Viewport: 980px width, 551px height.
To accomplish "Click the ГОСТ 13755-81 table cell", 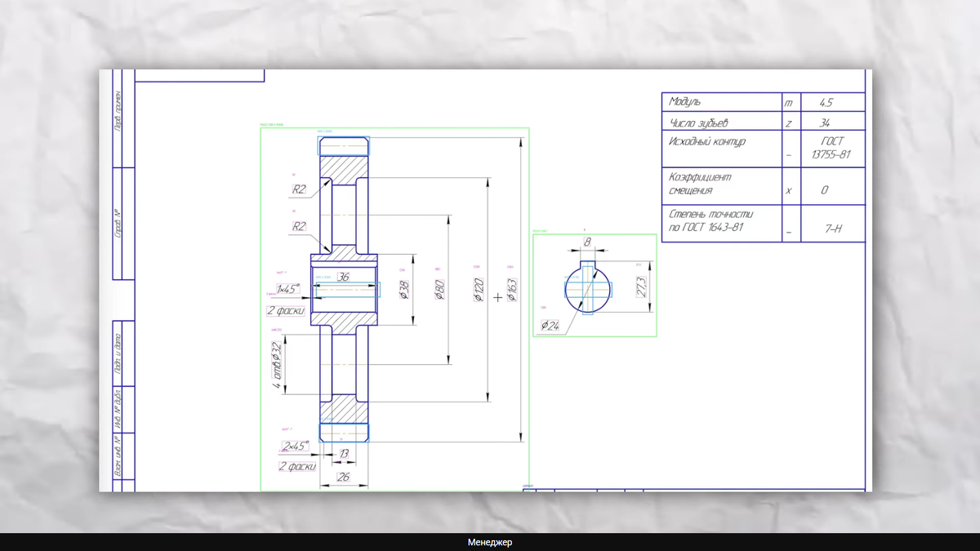I will (x=832, y=148).
